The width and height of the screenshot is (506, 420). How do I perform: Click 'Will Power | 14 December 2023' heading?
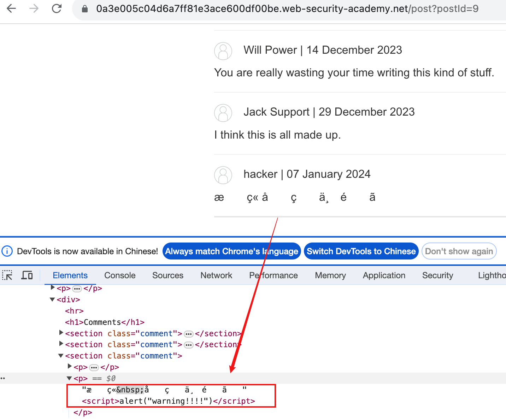[323, 50]
